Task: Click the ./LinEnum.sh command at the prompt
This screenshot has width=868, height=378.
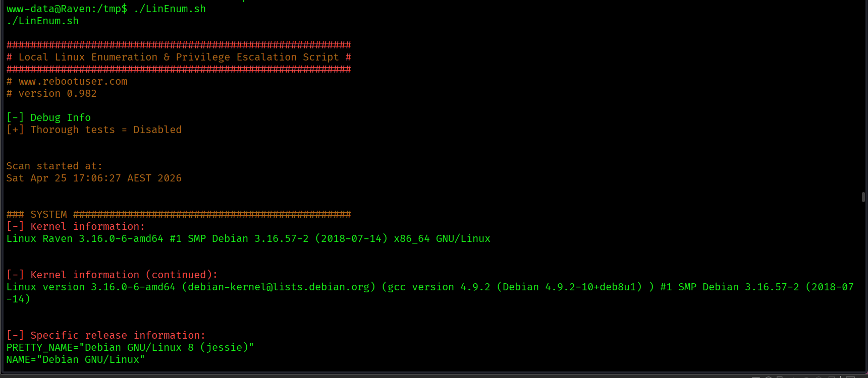Action: tap(170, 9)
